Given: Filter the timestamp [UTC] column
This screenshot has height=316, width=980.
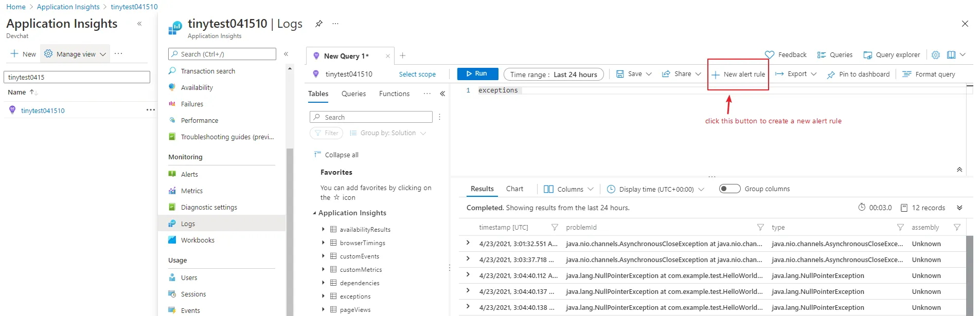Looking at the screenshot, I should (555, 227).
